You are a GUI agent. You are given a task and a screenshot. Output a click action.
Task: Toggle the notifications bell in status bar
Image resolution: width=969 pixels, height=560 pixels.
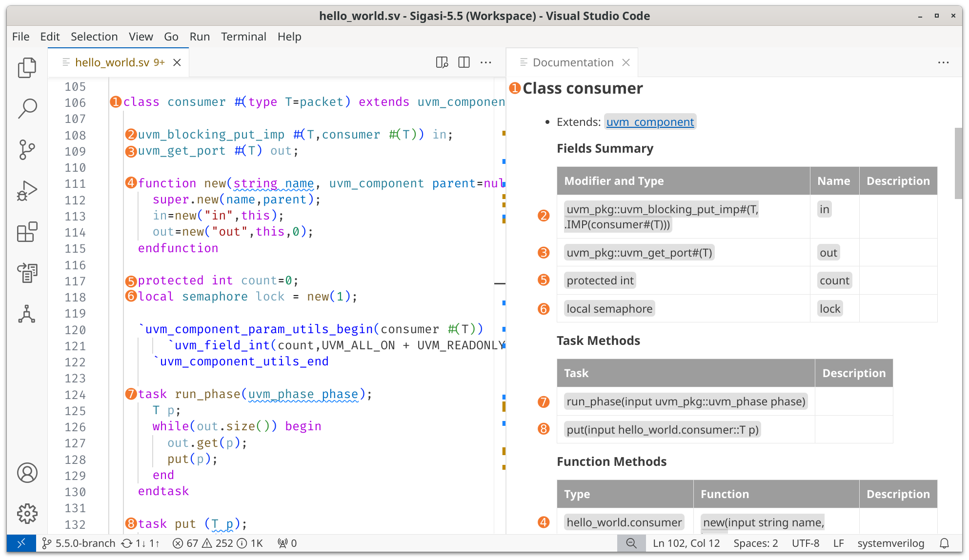[x=945, y=543]
